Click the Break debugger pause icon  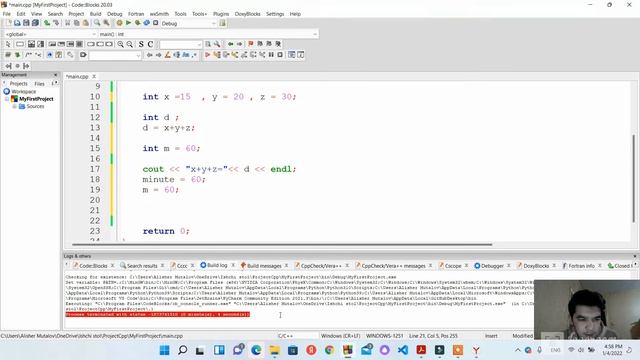pos(271,55)
